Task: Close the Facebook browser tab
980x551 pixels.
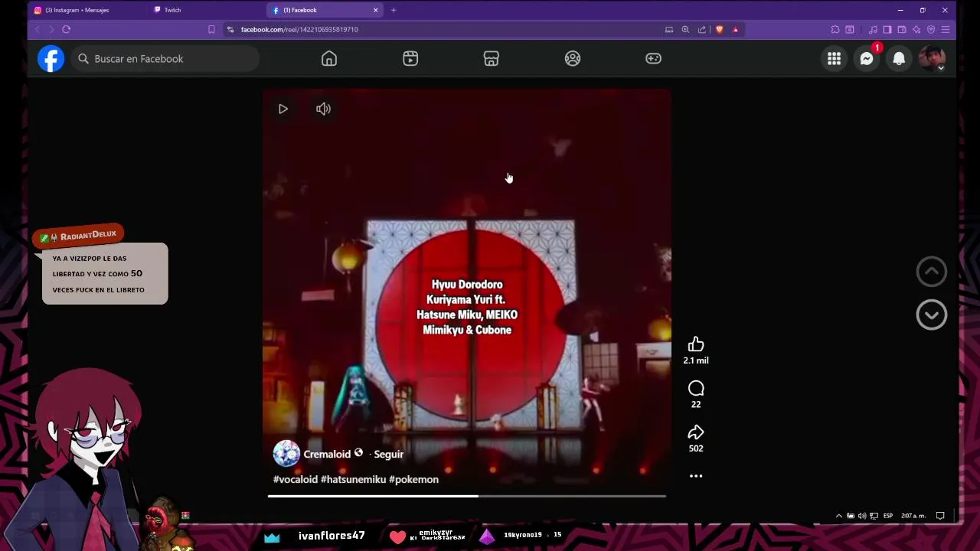Action: 376,10
